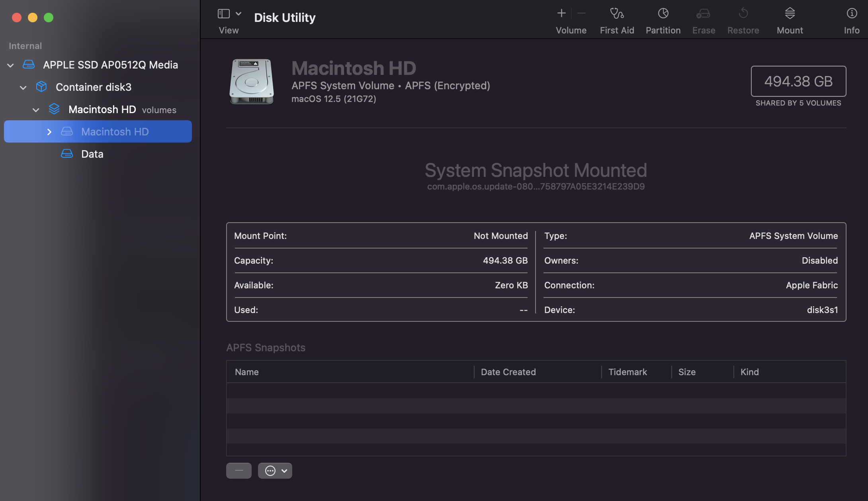Open the View dropdown chevron
Viewport: 868px width, 501px height.
[x=239, y=14]
